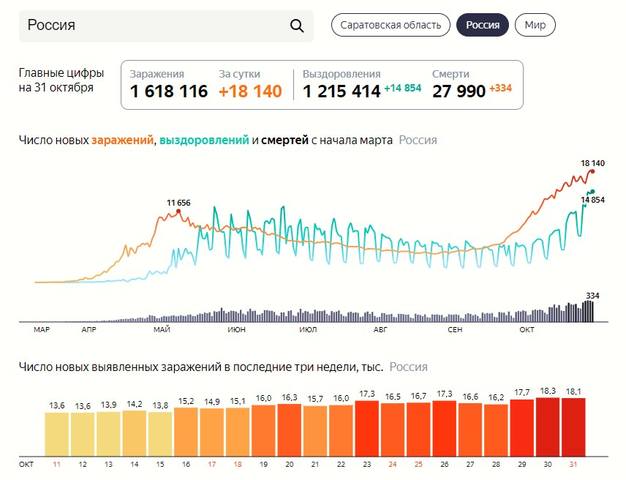Click the Выздоровления 1 215 414 figure
This screenshot has height=480, width=626.
[x=344, y=91]
